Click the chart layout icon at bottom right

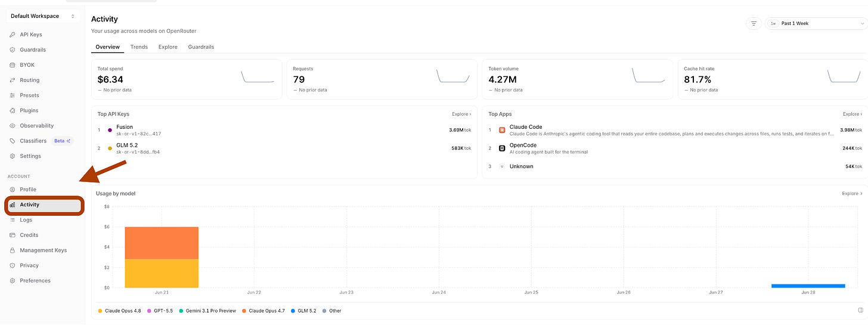tap(860, 310)
